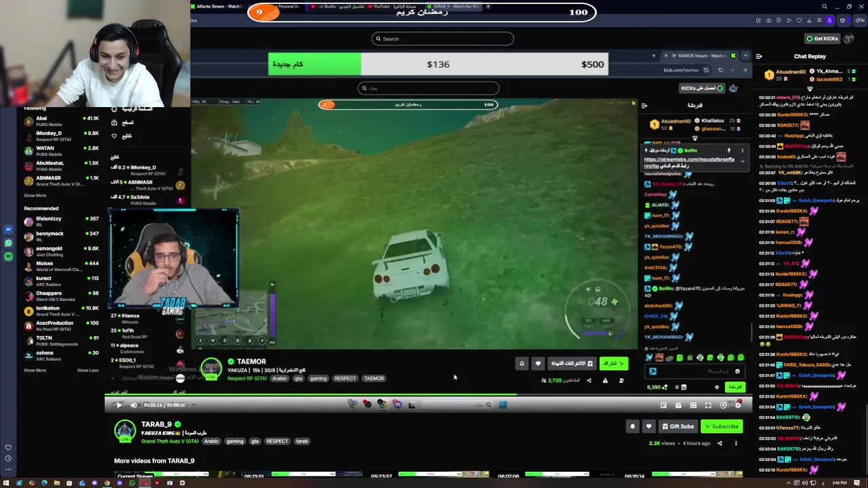868x488 pixels.
Task: Open TGLTN in Recommended channels
Action: tap(61, 341)
